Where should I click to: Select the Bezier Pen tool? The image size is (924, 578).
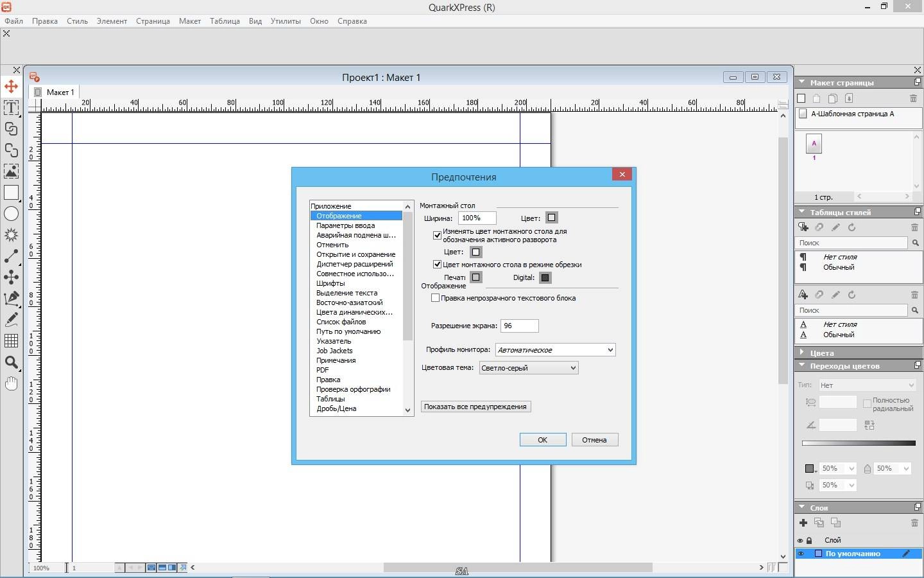click(x=11, y=298)
